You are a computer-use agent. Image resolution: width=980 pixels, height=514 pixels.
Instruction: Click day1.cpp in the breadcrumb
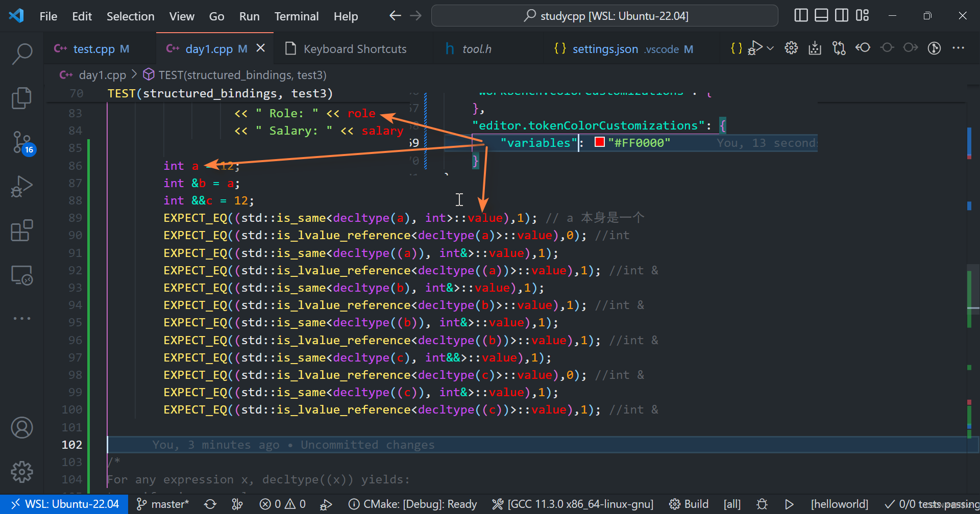pyautogui.click(x=102, y=75)
